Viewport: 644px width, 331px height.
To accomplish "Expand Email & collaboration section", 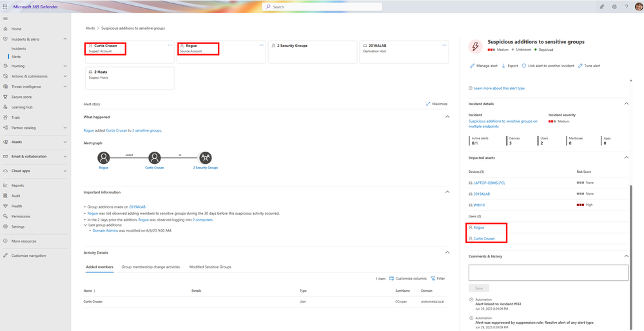I will click(65, 156).
